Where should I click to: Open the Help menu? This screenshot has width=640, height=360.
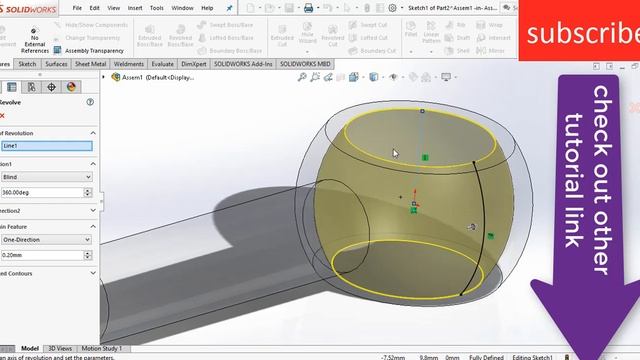[207, 8]
